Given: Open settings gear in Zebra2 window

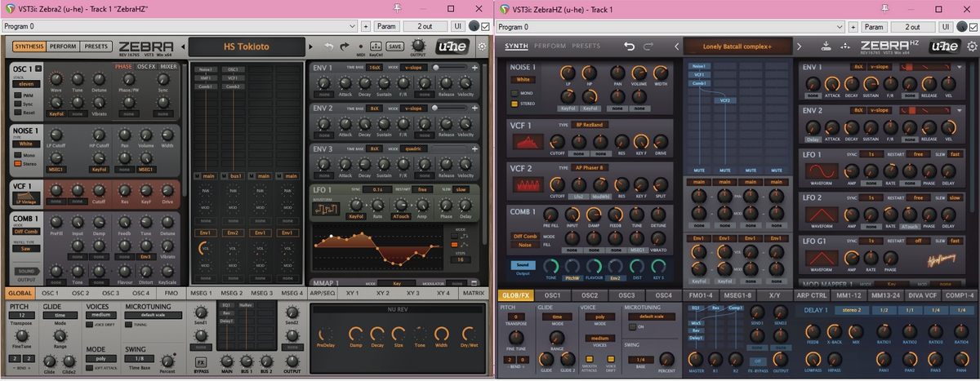Looking at the screenshot, I should click(481, 47).
